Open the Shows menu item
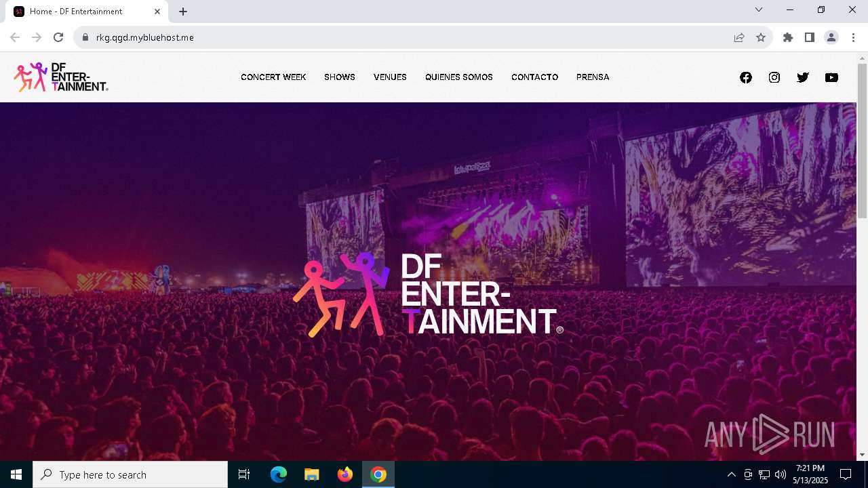868x488 pixels. (340, 77)
